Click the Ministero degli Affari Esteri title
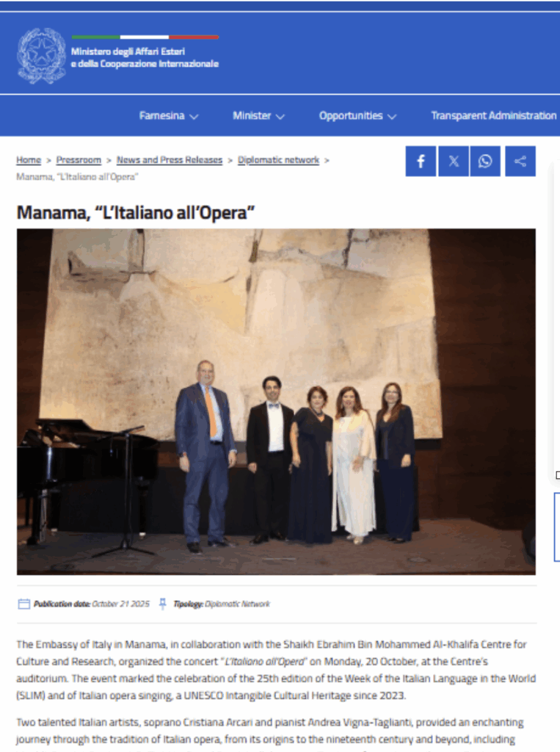560x752 pixels. (145, 57)
